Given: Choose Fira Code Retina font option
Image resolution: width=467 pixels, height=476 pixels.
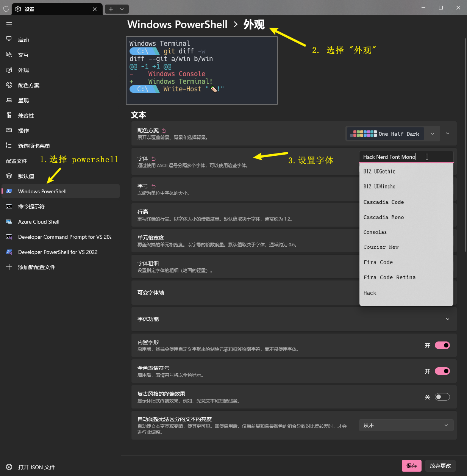Looking at the screenshot, I should click(389, 277).
